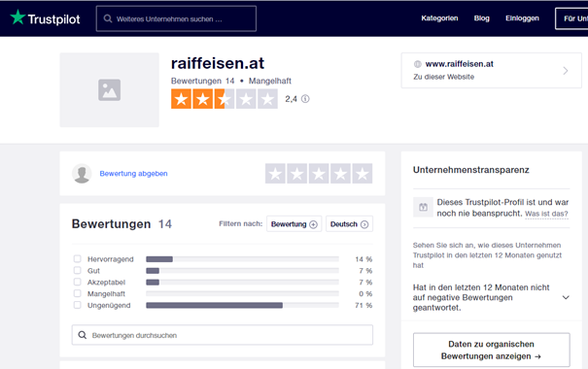Open the TrustScore info icon beside 2,4

[x=305, y=99]
